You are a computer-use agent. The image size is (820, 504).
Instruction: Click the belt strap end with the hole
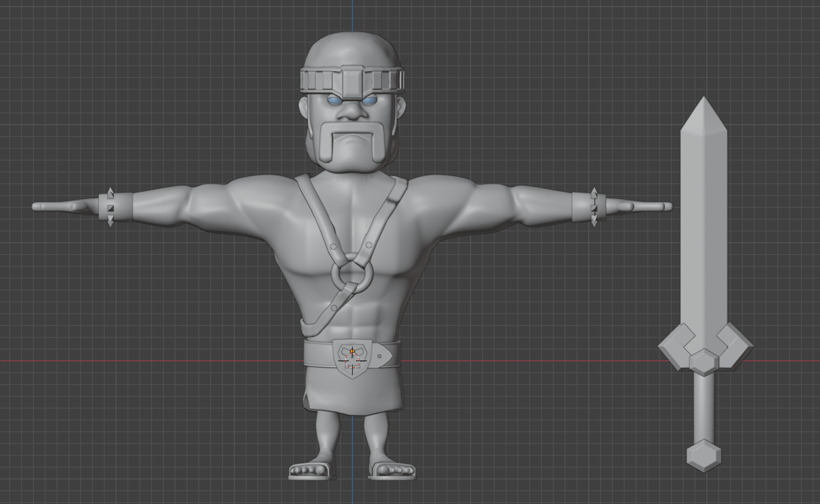coord(381,356)
